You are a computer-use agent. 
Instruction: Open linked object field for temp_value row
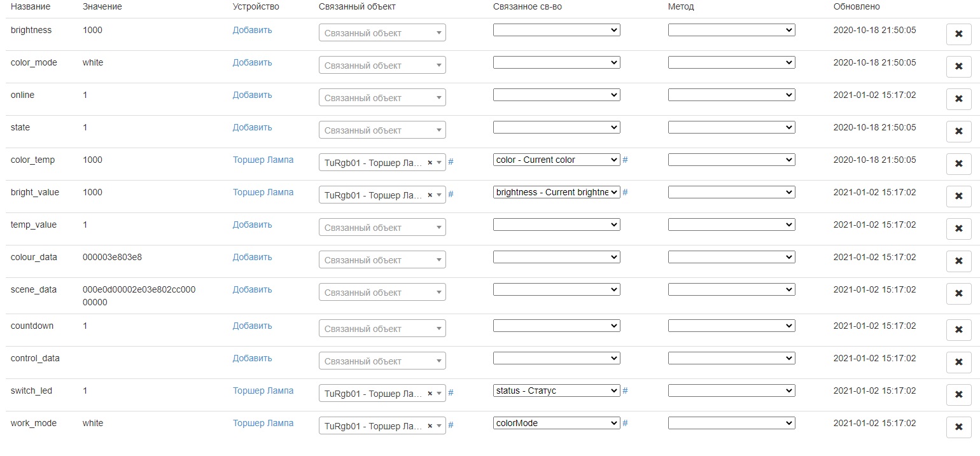(382, 228)
